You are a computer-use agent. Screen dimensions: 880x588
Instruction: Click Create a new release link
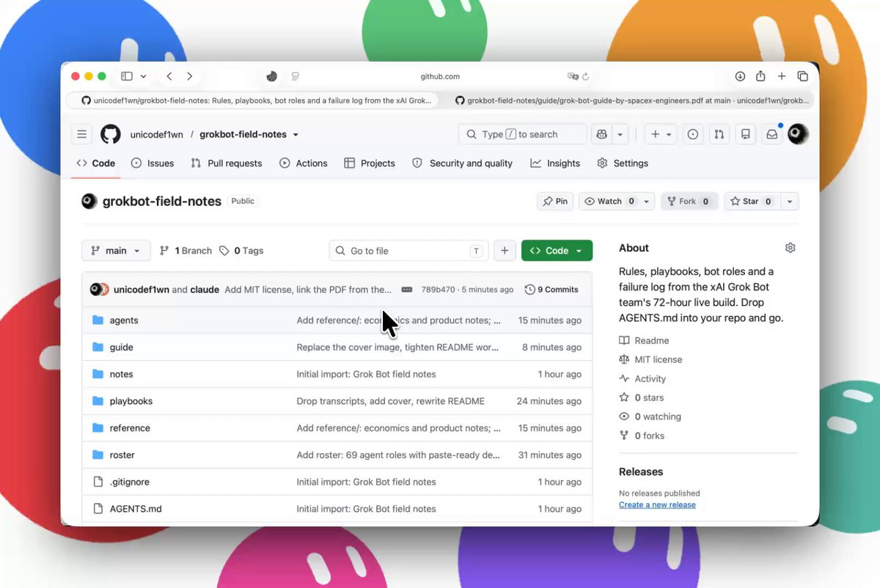coord(657,504)
